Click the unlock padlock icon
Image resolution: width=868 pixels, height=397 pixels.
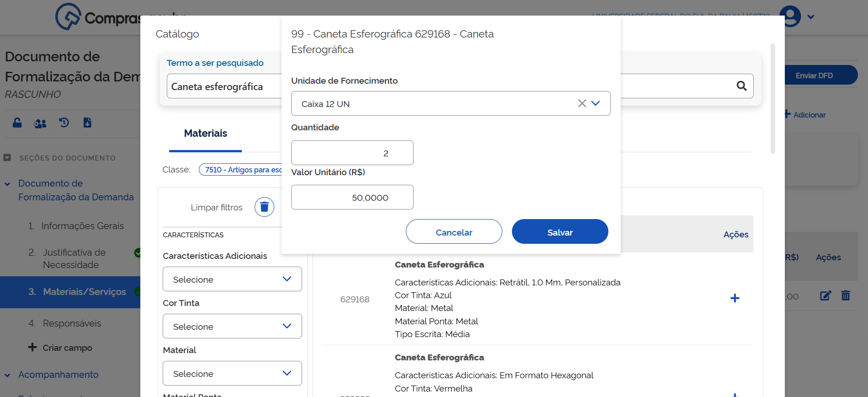coord(17,123)
